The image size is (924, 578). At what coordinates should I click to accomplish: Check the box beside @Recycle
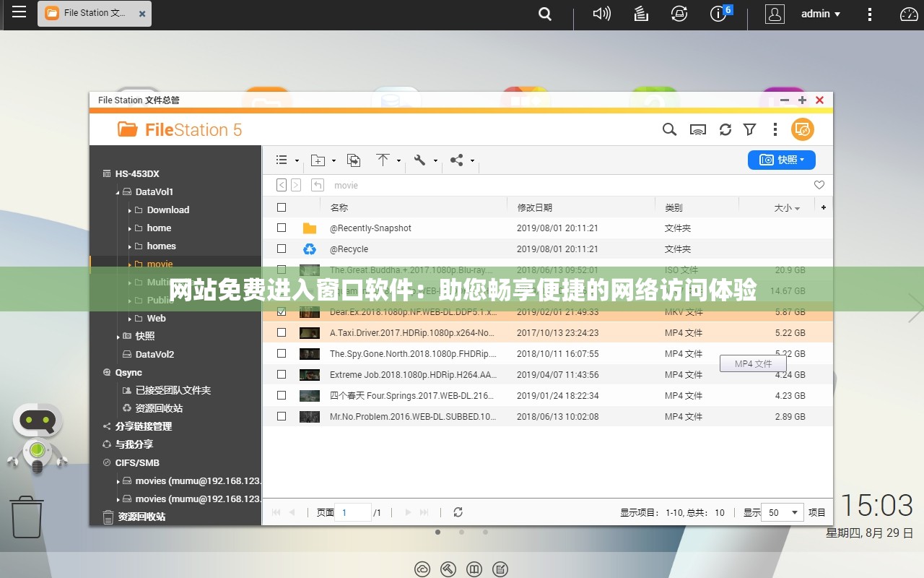tap(281, 249)
